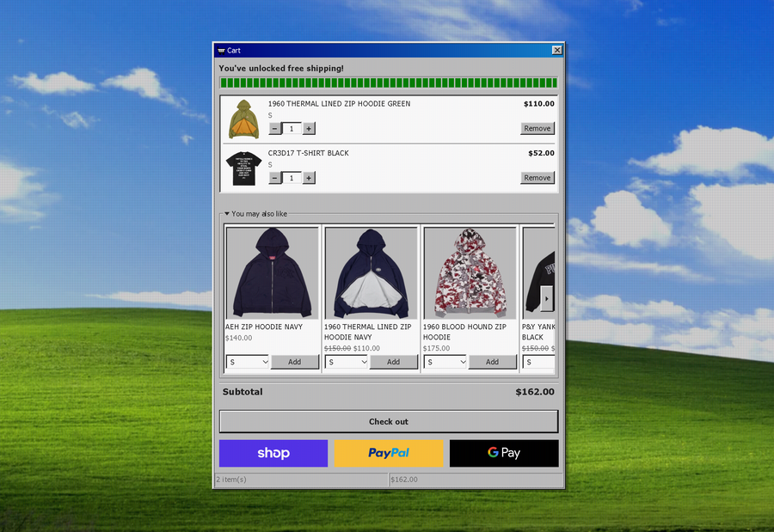
Task: Open AEH Zip Hoodie Navy image
Action: (273, 272)
